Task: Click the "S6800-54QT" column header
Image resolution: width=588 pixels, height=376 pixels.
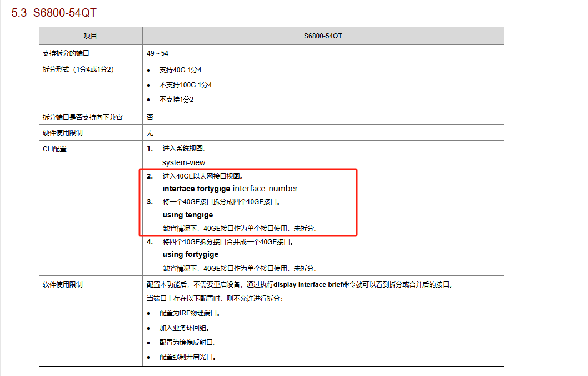Action: (x=323, y=36)
